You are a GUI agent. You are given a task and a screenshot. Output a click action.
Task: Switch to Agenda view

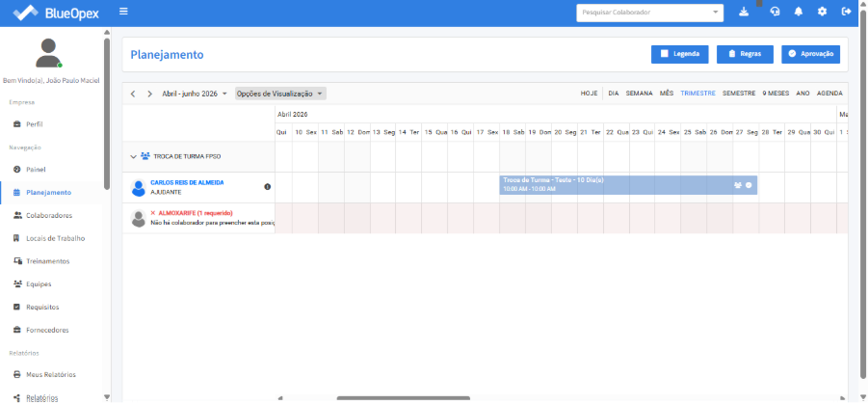coord(829,94)
